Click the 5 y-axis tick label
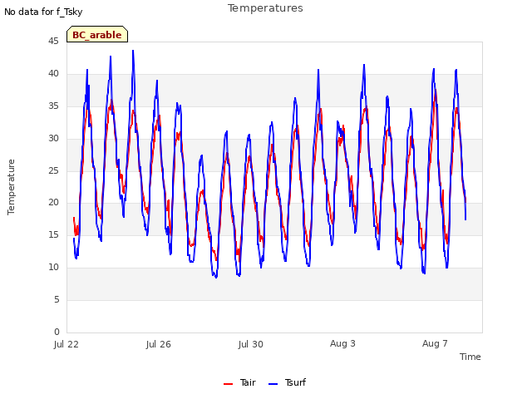 [x=57, y=299]
